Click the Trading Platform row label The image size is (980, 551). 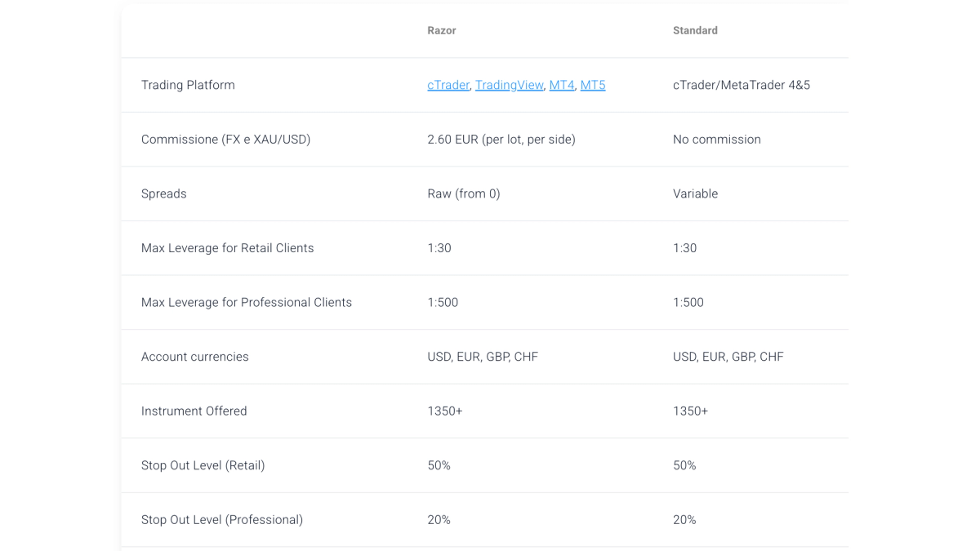click(188, 85)
